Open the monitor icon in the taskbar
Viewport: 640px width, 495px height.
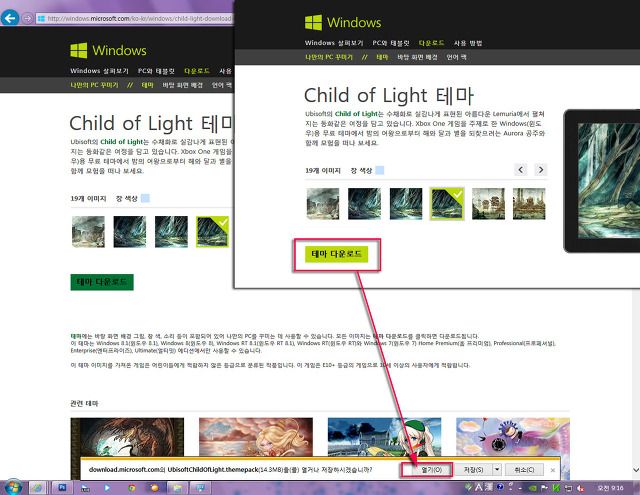coord(201,488)
